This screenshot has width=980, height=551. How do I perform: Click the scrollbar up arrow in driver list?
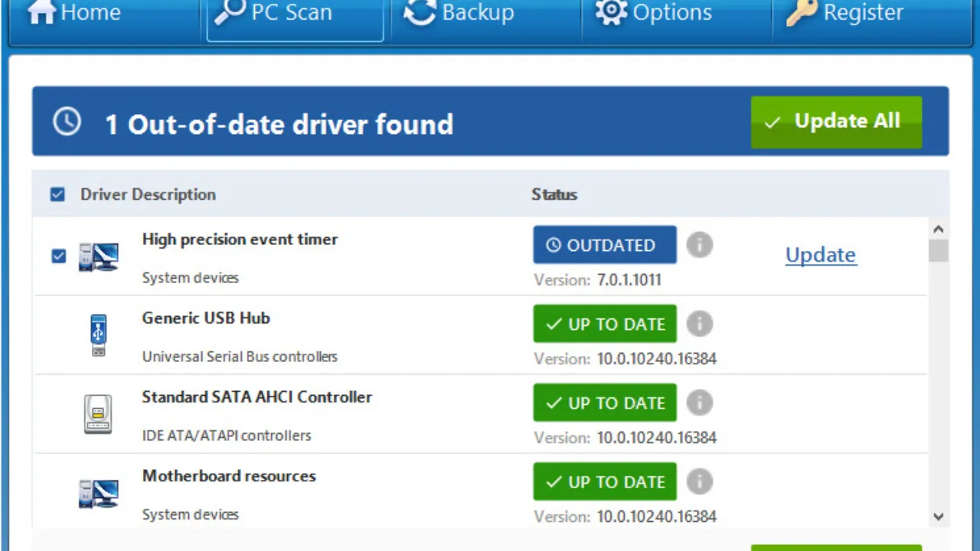tap(939, 229)
